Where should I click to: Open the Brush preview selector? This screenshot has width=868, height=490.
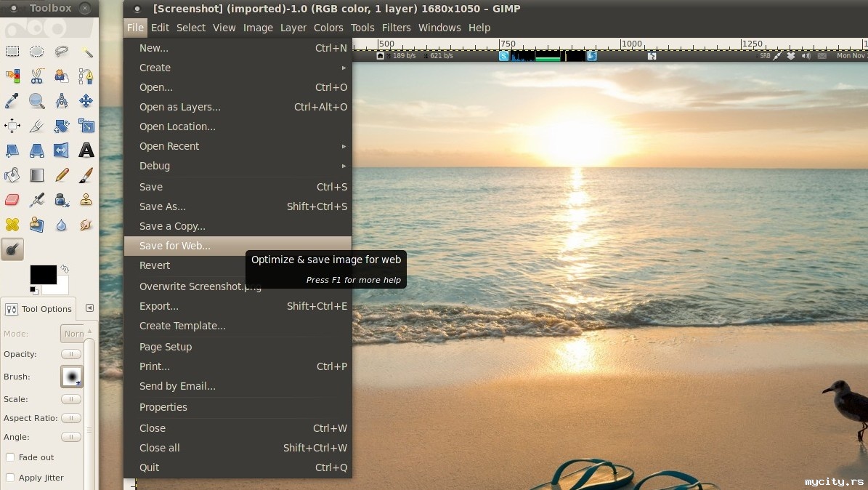tap(71, 377)
